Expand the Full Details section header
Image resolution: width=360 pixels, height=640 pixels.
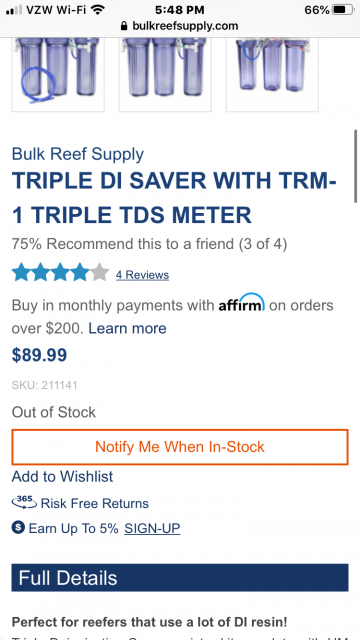click(180, 578)
